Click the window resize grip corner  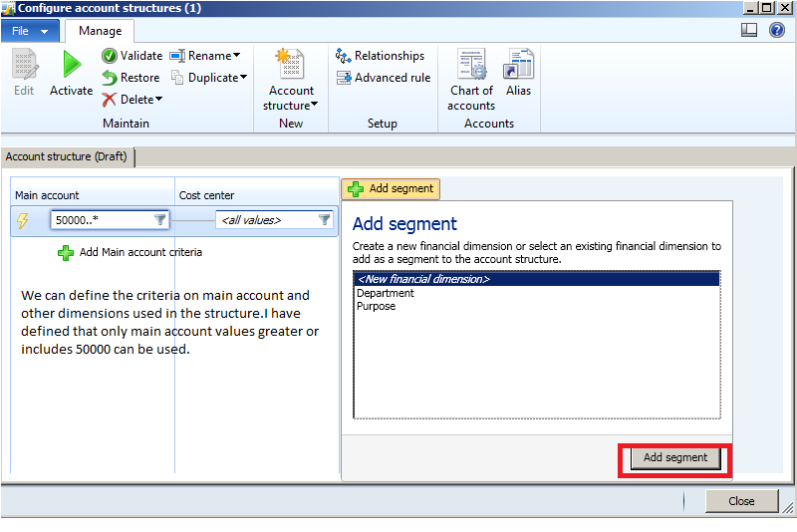tap(788, 507)
